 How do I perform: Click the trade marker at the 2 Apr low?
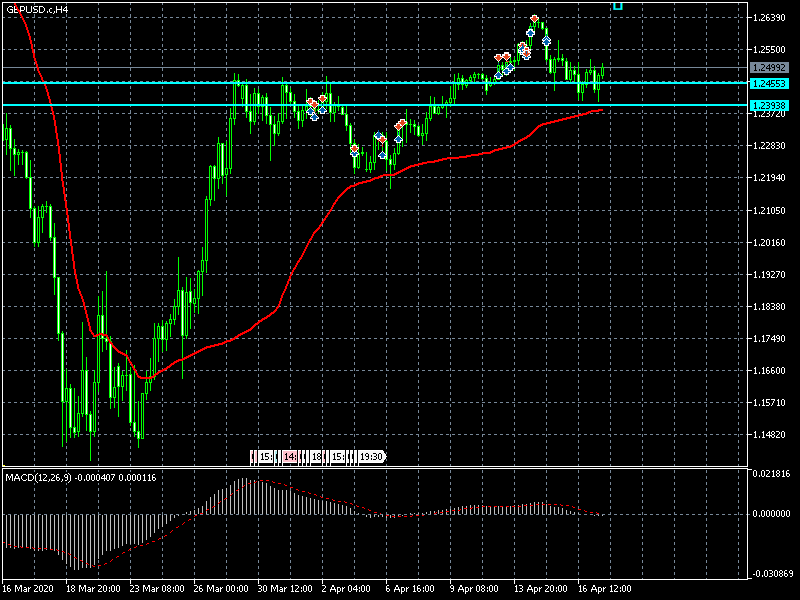tap(355, 150)
